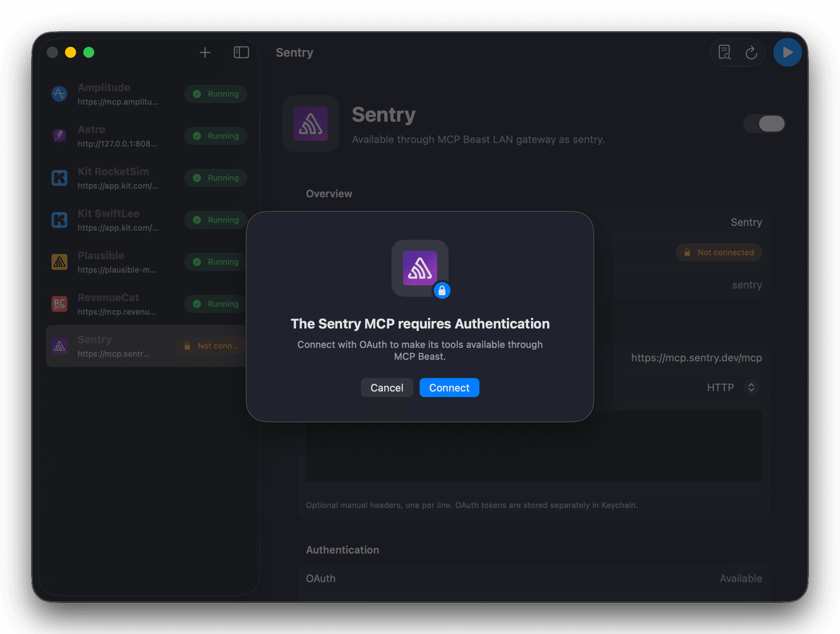Click Kit RocketSim's Running status badge

tap(216, 178)
